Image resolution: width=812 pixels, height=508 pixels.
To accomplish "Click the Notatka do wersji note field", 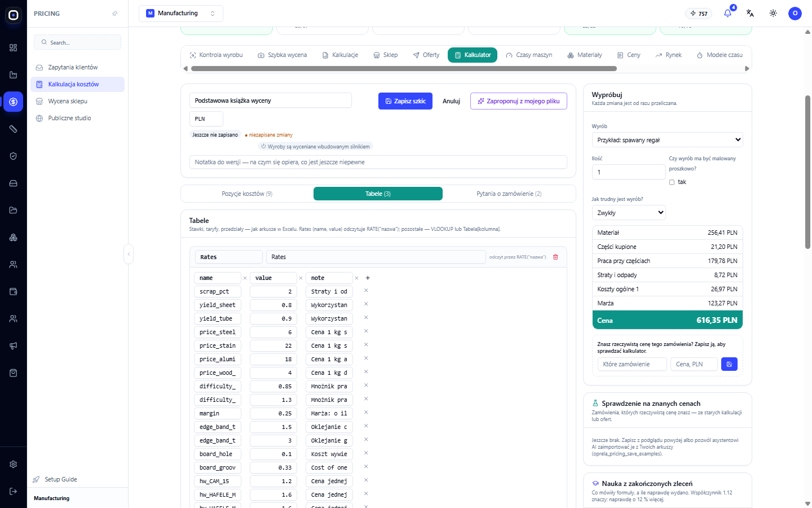I will pos(378,162).
